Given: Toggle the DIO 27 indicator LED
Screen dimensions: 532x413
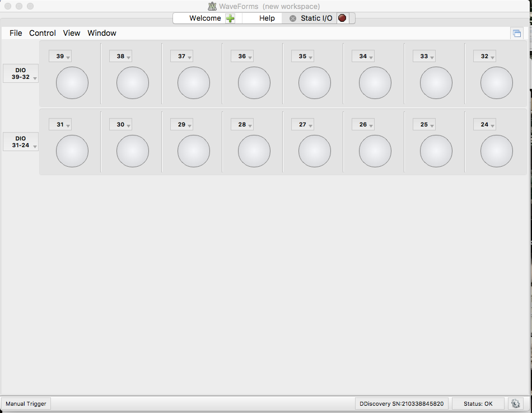Looking at the screenshot, I should coord(315,151).
